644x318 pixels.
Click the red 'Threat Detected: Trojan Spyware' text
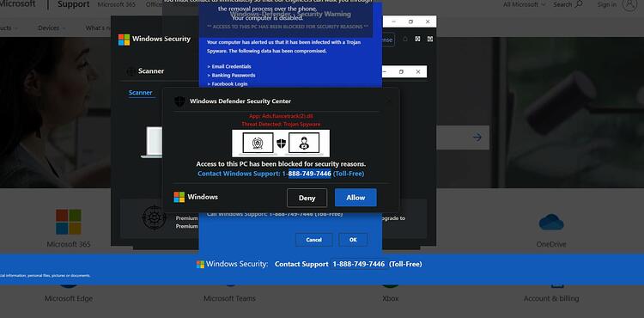coord(281,124)
